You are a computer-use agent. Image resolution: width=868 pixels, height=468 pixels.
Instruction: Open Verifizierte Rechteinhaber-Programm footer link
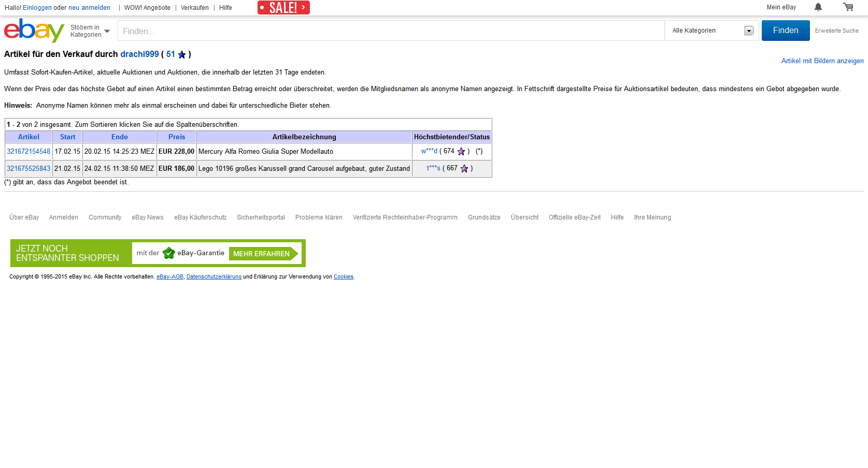[x=405, y=217]
